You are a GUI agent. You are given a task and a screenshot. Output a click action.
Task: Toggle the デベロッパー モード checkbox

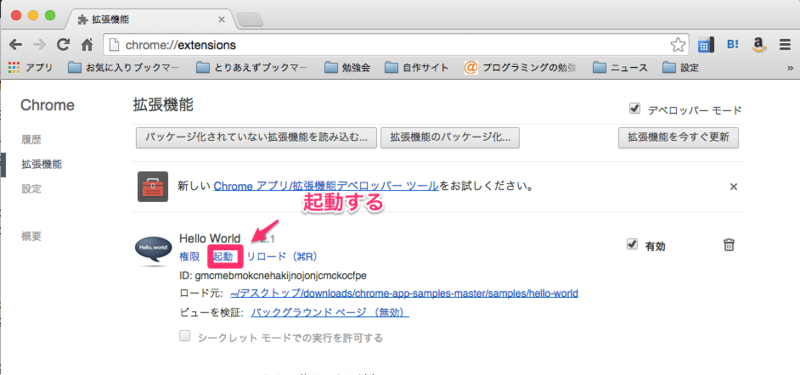pos(634,109)
